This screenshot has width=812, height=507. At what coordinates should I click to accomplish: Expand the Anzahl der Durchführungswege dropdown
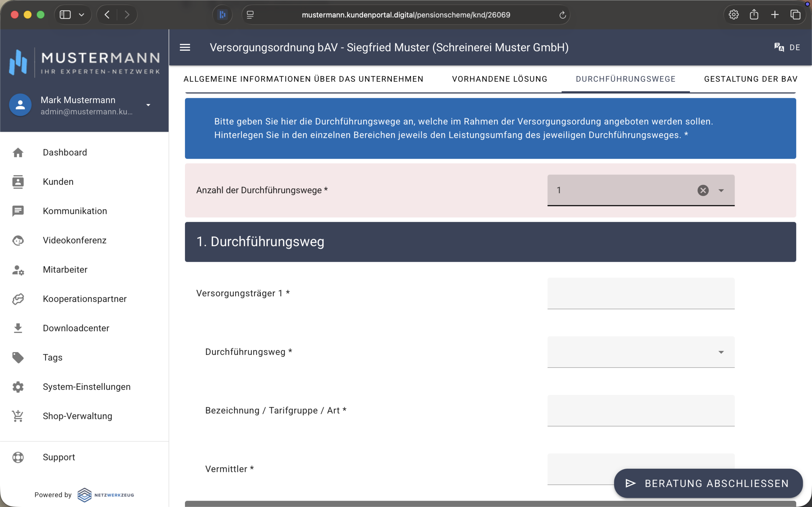pyautogui.click(x=721, y=190)
